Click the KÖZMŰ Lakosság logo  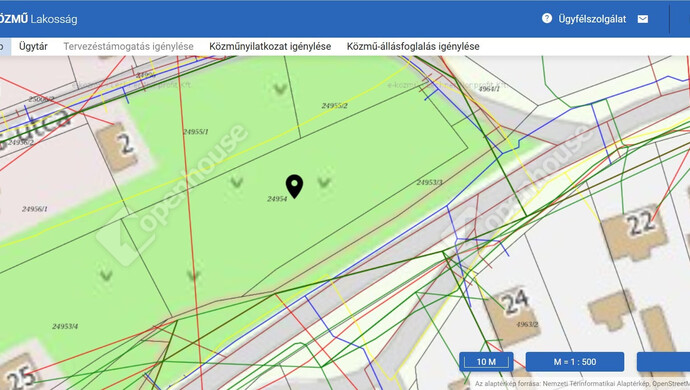coord(39,19)
